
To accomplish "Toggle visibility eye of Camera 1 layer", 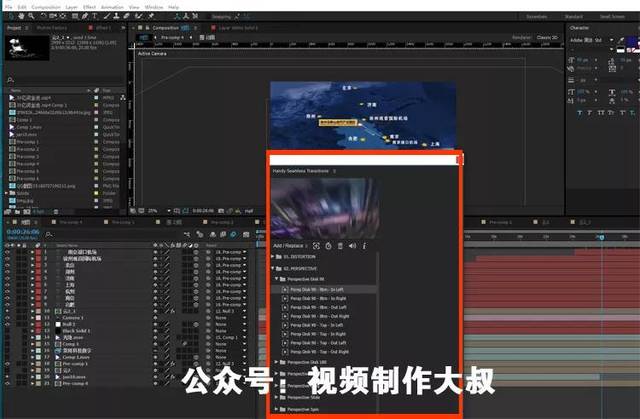I will [x=7, y=318].
